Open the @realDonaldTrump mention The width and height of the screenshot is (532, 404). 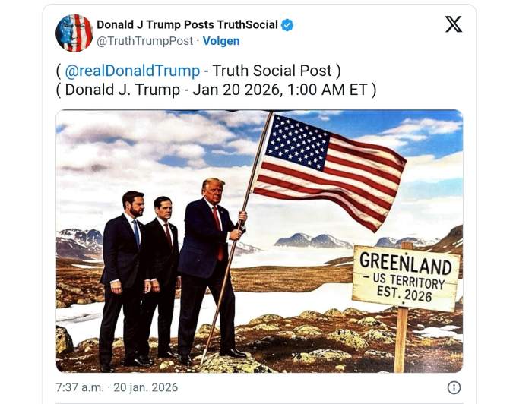tap(132, 71)
